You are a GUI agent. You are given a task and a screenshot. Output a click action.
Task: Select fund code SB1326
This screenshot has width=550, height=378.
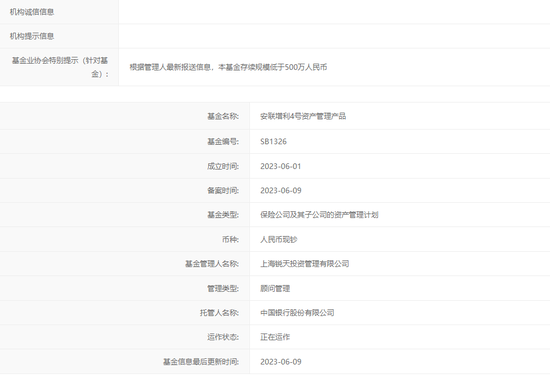pyautogui.click(x=274, y=141)
